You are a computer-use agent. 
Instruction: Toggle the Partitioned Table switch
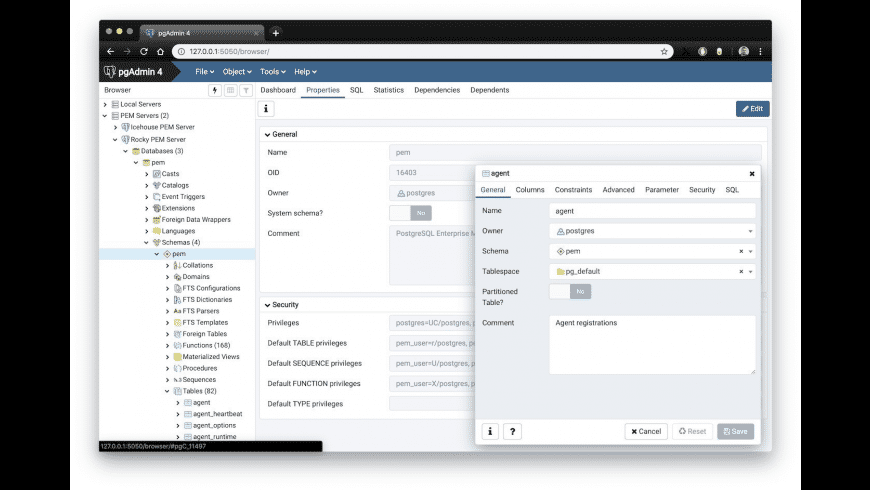(x=570, y=291)
